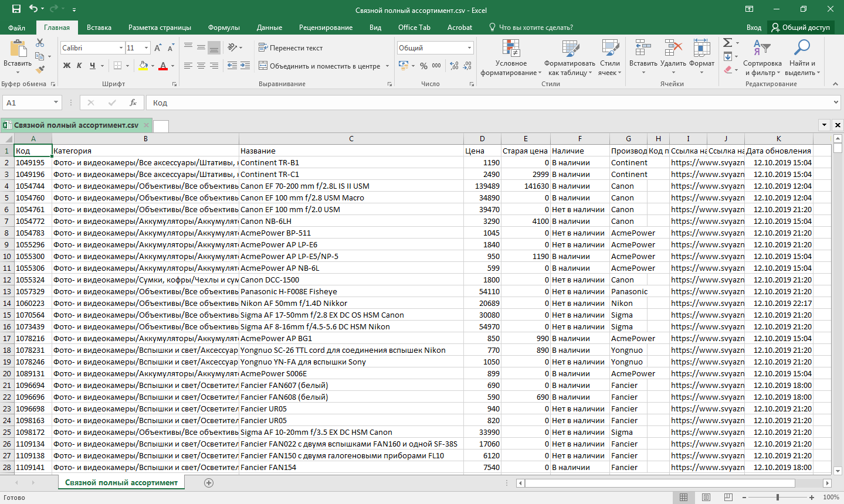This screenshot has width=844, height=504.
Task: Click the add new sheet plus button
Action: pos(209,483)
